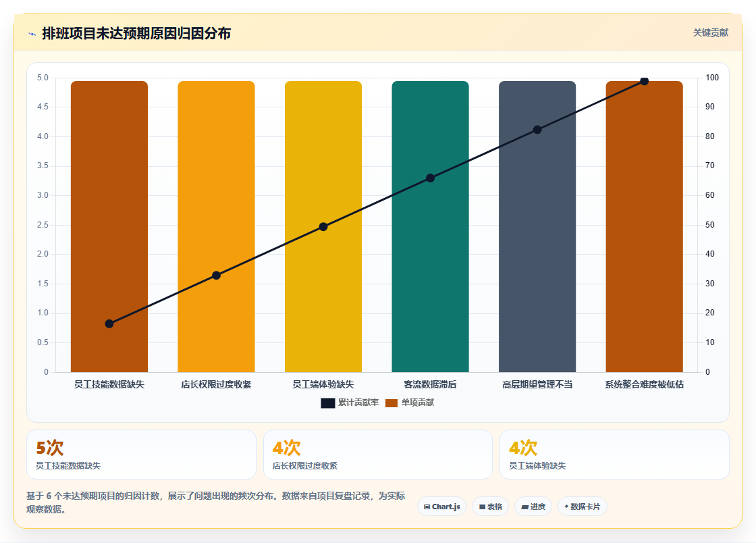Click the 关键贡献 label in the header
Screen dimensions: 756x543
710,33
